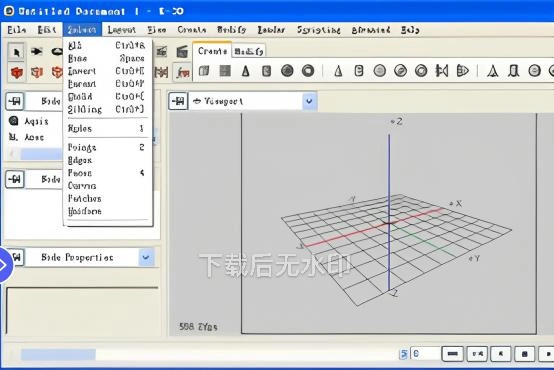This screenshot has height=370, width=554.
Task: Select the Axes node in node list
Action: (x=34, y=137)
